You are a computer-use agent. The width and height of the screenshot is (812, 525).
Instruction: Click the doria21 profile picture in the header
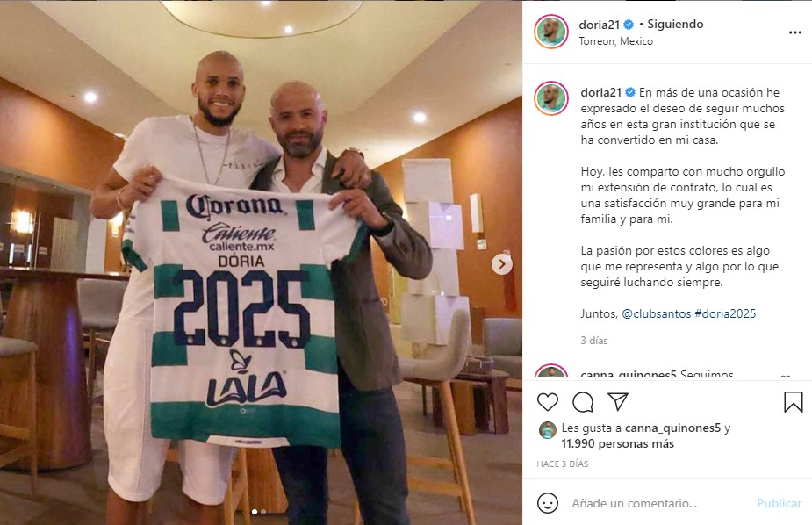coord(551,32)
